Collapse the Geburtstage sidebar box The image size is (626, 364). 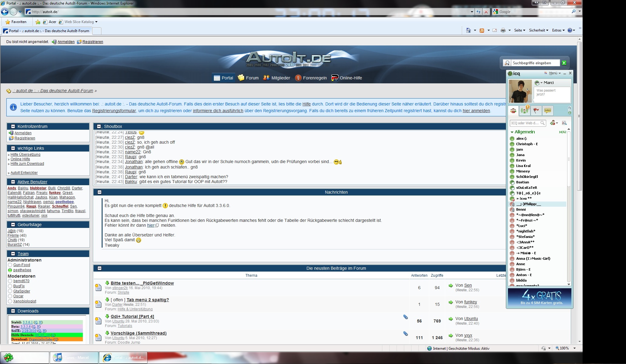point(13,225)
